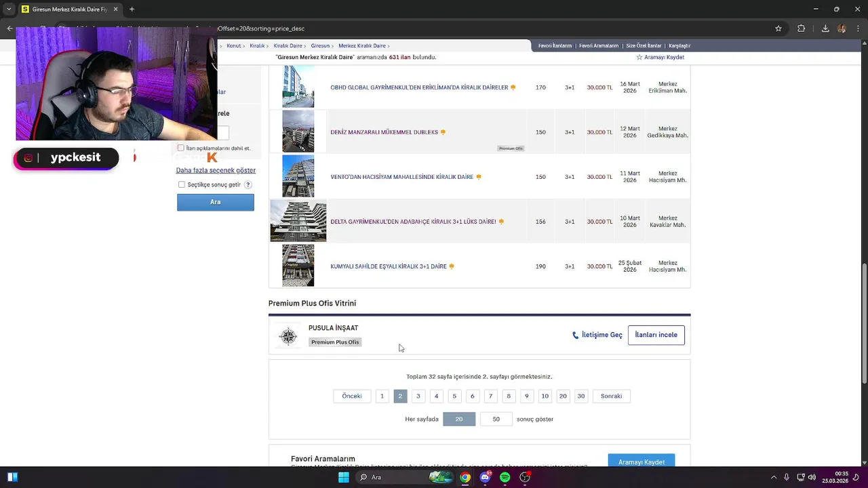
Task: Open the Favori Aramalarım menu item
Action: click(x=599, y=46)
